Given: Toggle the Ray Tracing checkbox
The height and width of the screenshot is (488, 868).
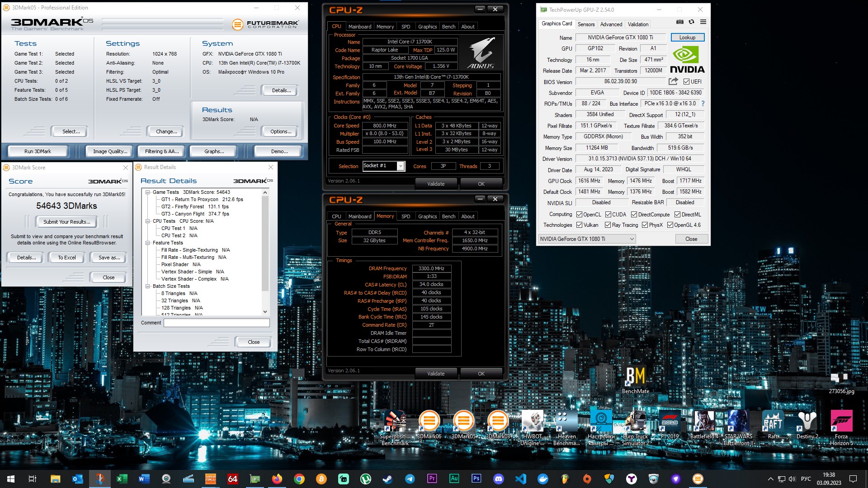Looking at the screenshot, I should click(x=608, y=225).
